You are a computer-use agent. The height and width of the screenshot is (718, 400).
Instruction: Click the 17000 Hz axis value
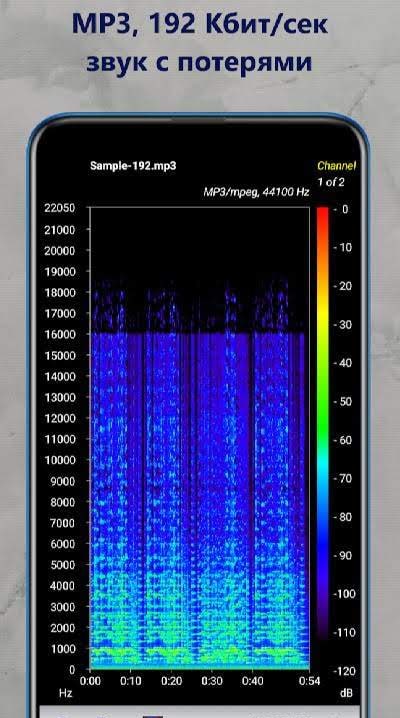point(59,314)
